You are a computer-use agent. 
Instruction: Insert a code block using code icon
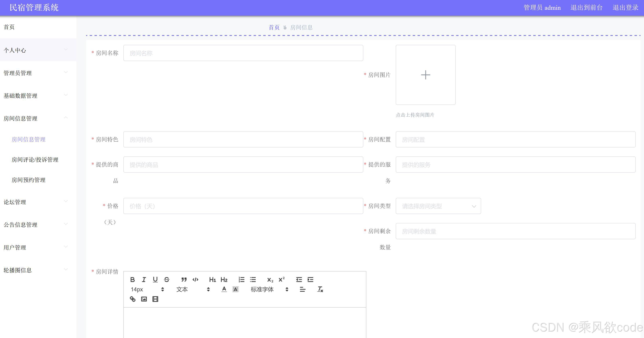tap(195, 279)
